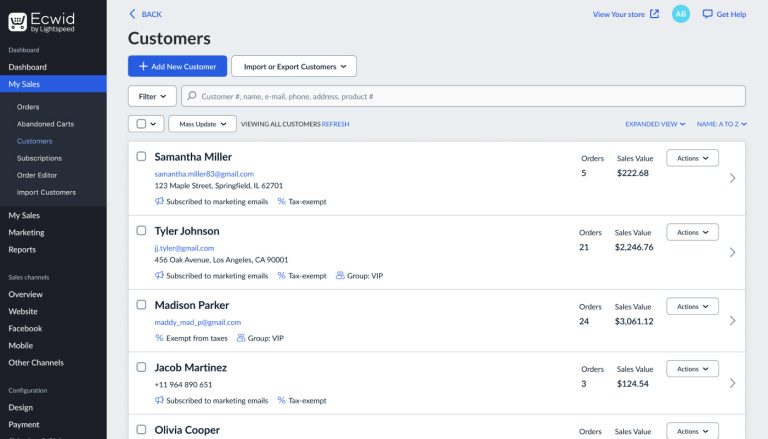Go to Abandoned Carts
768x439 pixels.
pos(46,124)
